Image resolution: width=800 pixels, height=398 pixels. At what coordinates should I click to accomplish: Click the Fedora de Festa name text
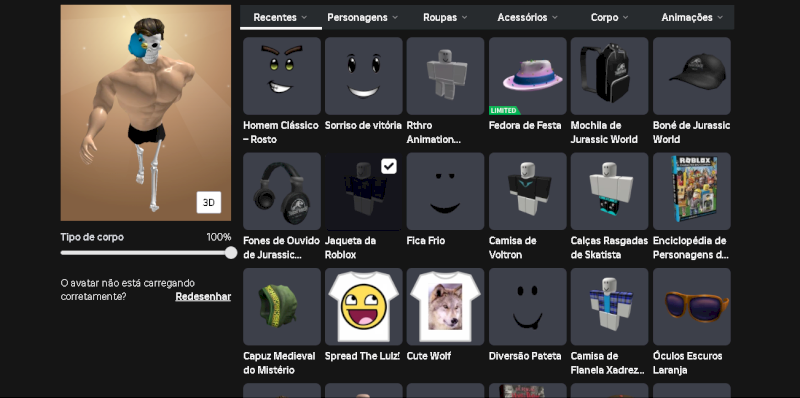[525, 126]
